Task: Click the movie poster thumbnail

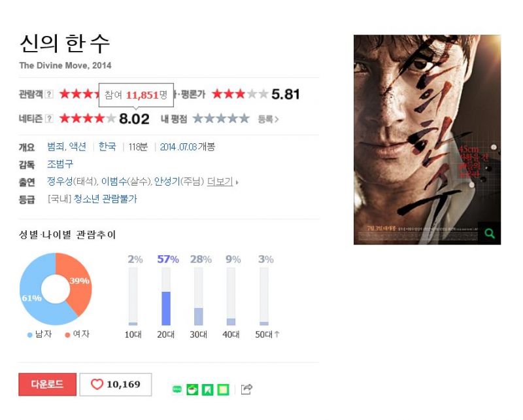Action: 427,139
